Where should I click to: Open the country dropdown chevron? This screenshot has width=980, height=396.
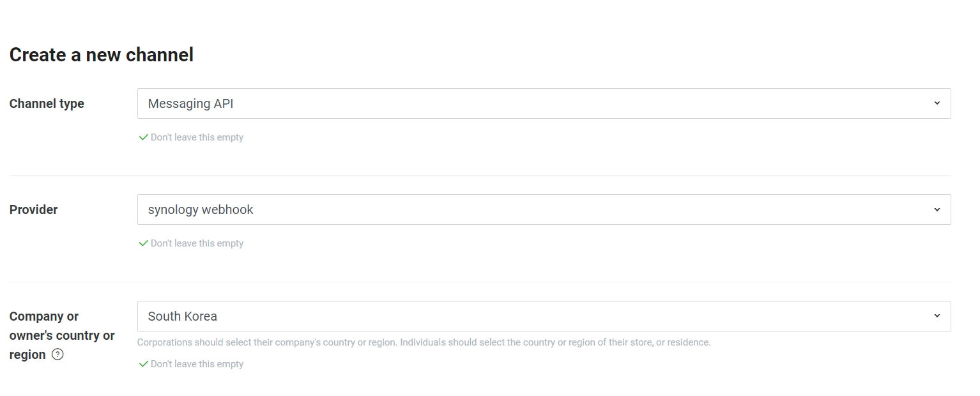937,316
